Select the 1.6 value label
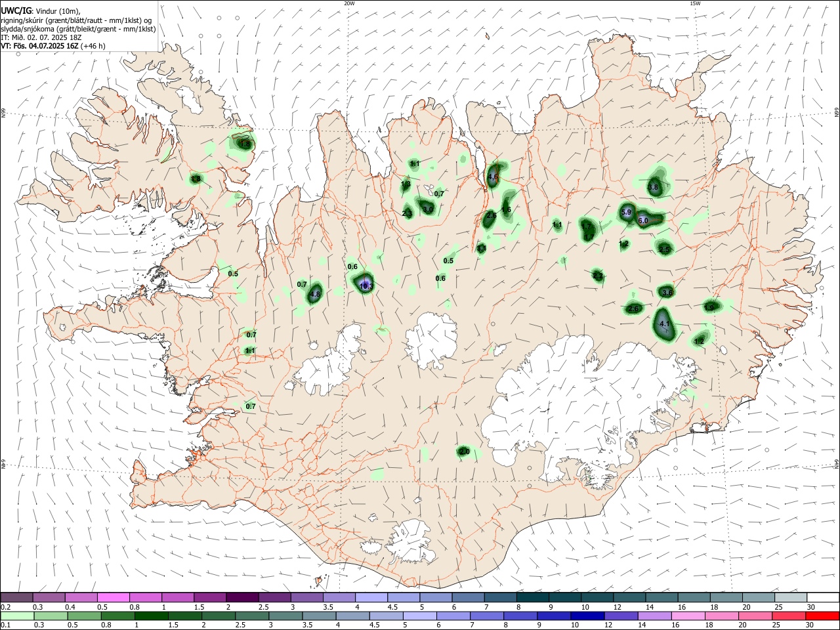The image size is (840, 630). (506, 210)
